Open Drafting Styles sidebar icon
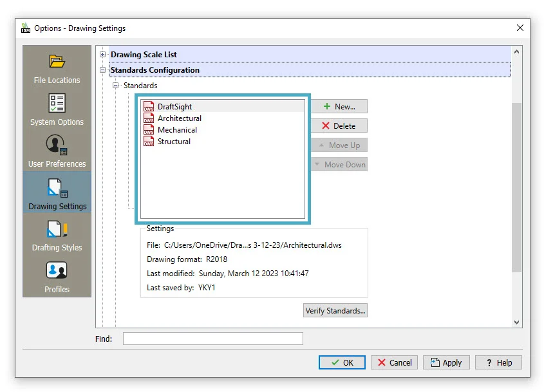The width and height of the screenshot is (544, 392). click(x=57, y=229)
